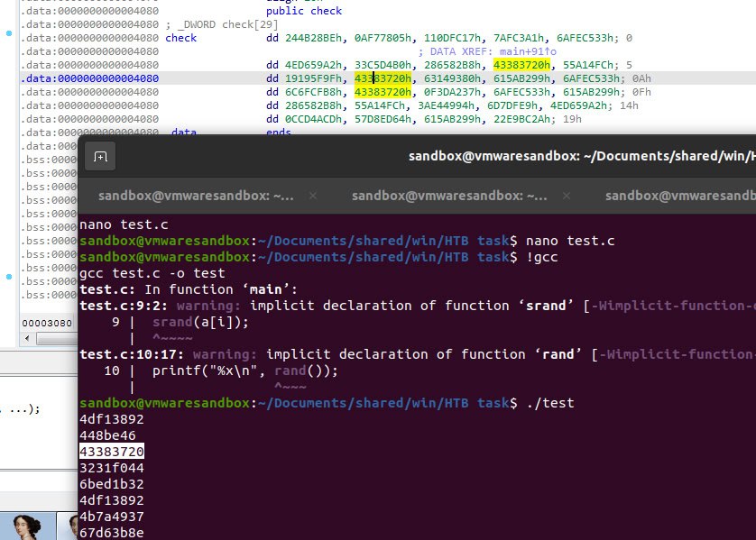This screenshot has height=540, width=756.
Task: Select value 19195F9Fh in the check array
Action: tap(313, 78)
